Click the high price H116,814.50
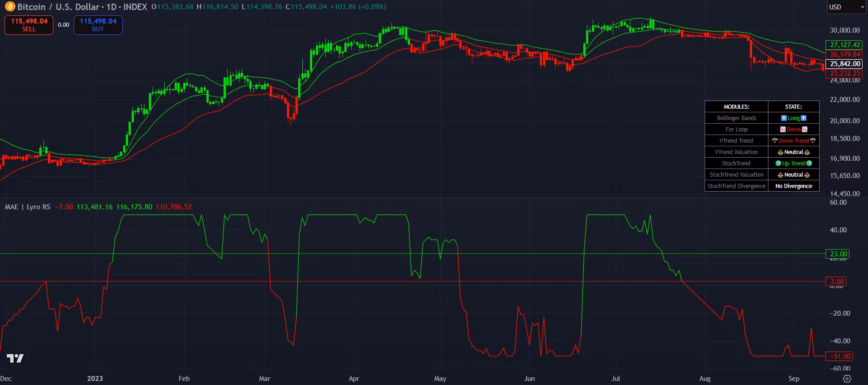The width and height of the screenshot is (868, 385). tap(217, 7)
